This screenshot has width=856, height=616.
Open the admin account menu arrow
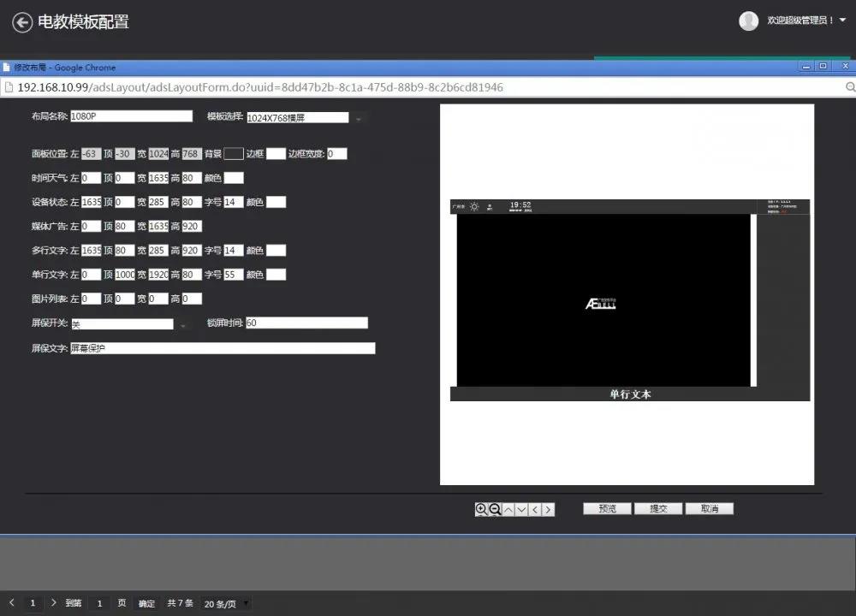point(843,21)
